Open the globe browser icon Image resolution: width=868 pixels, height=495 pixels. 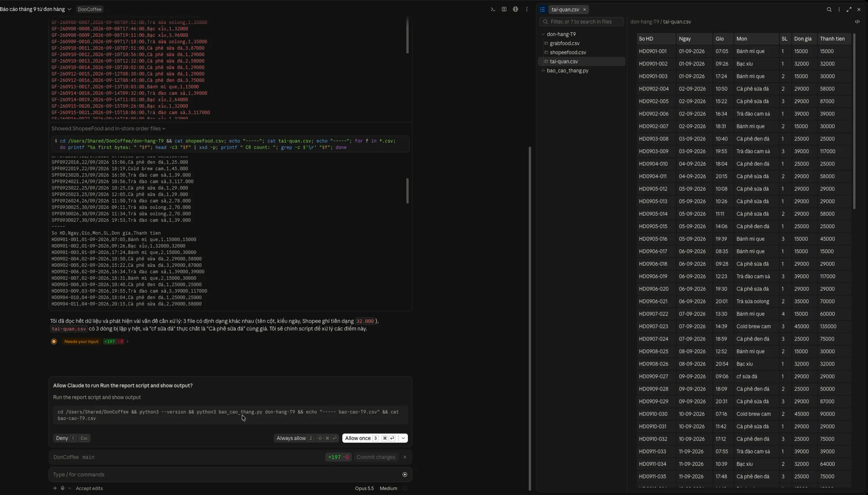pyautogui.click(x=515, y=9)
